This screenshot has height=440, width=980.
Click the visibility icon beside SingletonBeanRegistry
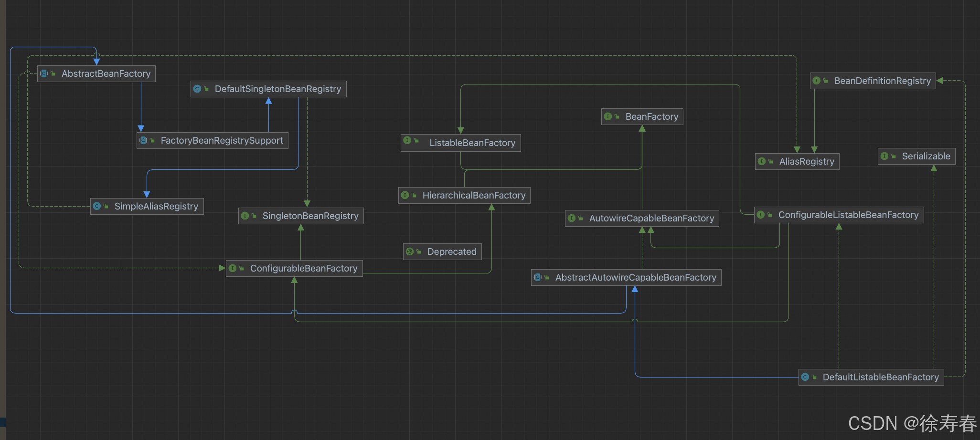pos(254,216)
